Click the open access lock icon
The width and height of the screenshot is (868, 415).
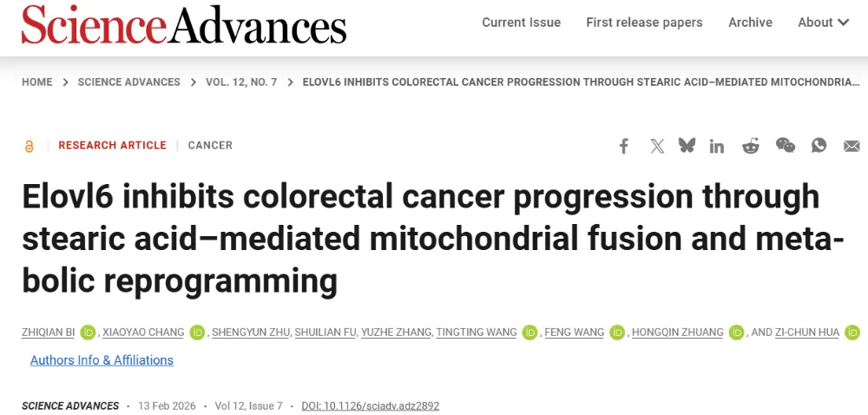pos(29,146)
